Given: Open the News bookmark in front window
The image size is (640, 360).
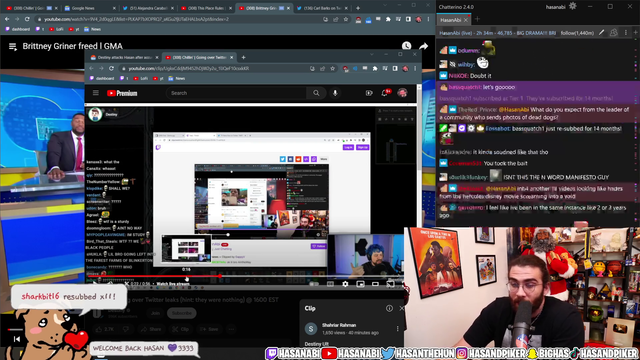Looking at the screenshot, I should [177, 78].
